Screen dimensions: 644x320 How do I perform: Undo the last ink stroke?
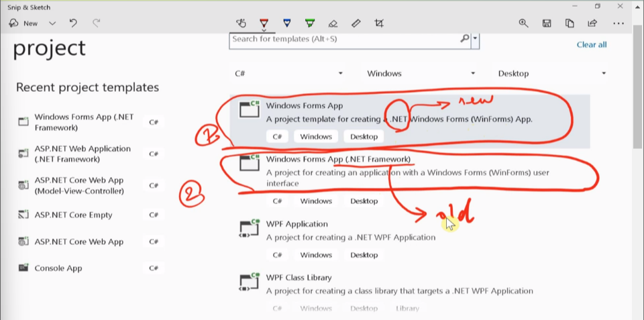(x=74, y=23)
